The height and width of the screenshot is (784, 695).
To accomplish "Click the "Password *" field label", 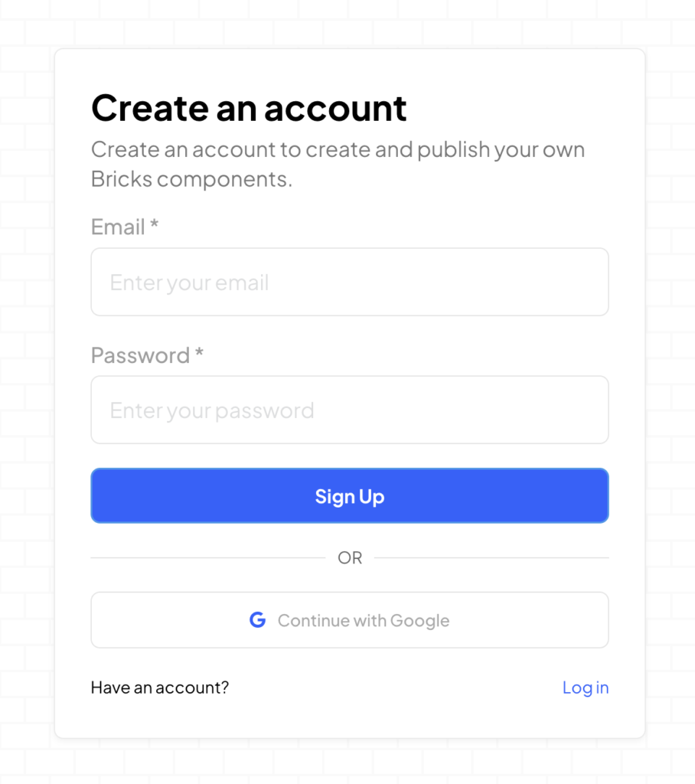I will click(140, 355).
